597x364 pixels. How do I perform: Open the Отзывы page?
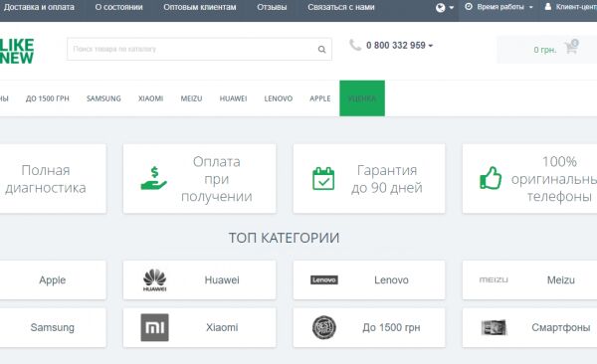272,7
